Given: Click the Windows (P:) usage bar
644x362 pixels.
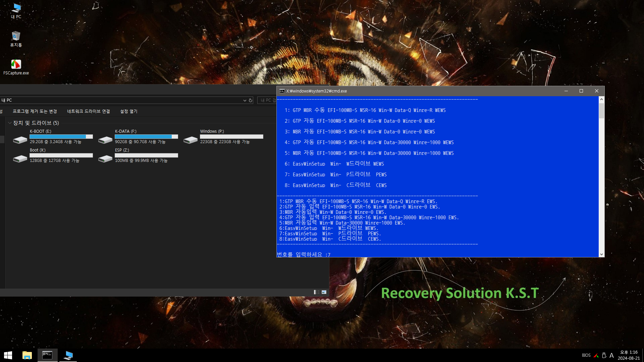Looking at the screenshot, I should tap(231, 137).
